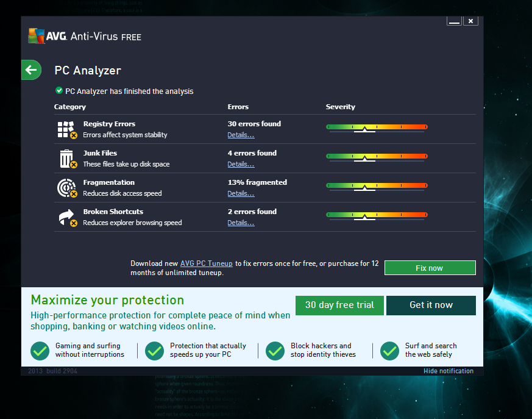
Task: Click 'Reduces explorer browsing speed' text
Action: click(x=132, y=223)
